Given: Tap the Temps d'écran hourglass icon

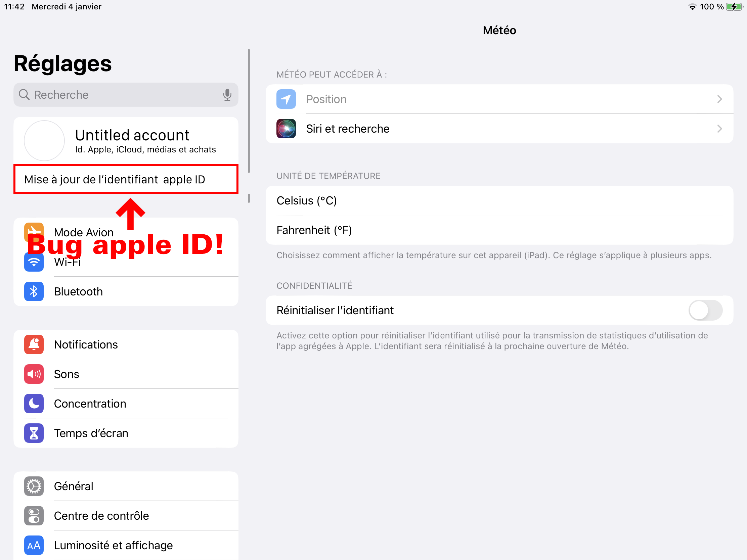Looking at the screenshot, I should tap(34, 433).
